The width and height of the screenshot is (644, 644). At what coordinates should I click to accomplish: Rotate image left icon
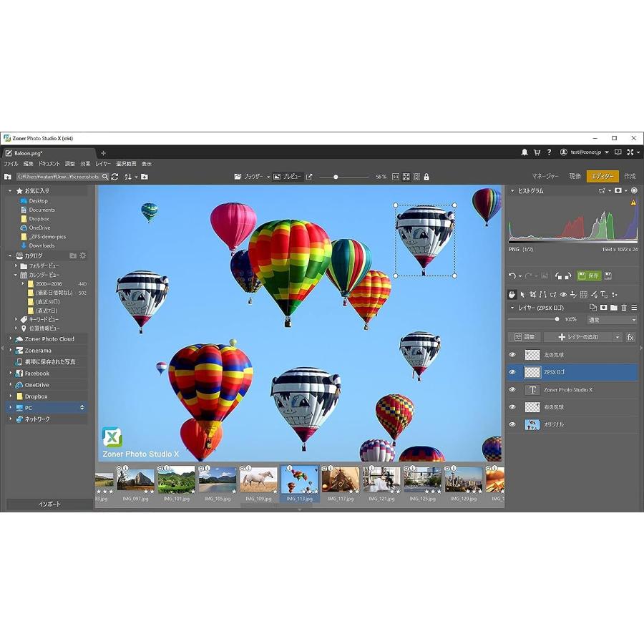pyautogui.click(x=559, y=275)
